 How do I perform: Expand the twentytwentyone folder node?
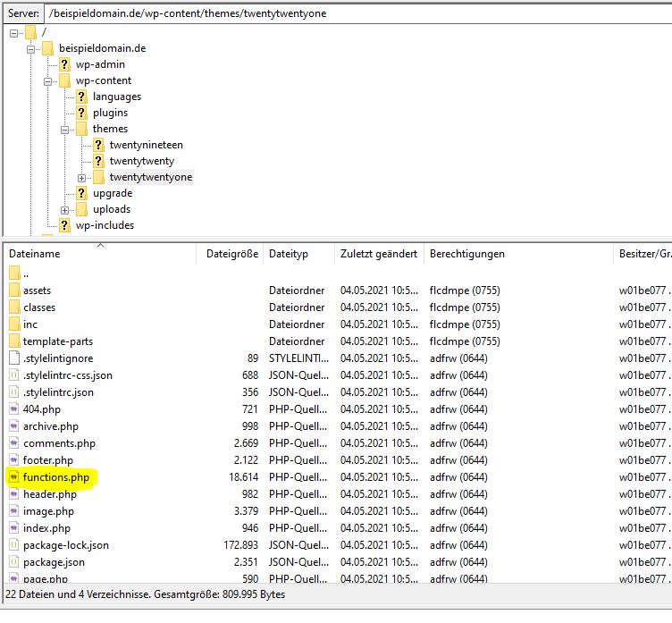coord(81,178)
